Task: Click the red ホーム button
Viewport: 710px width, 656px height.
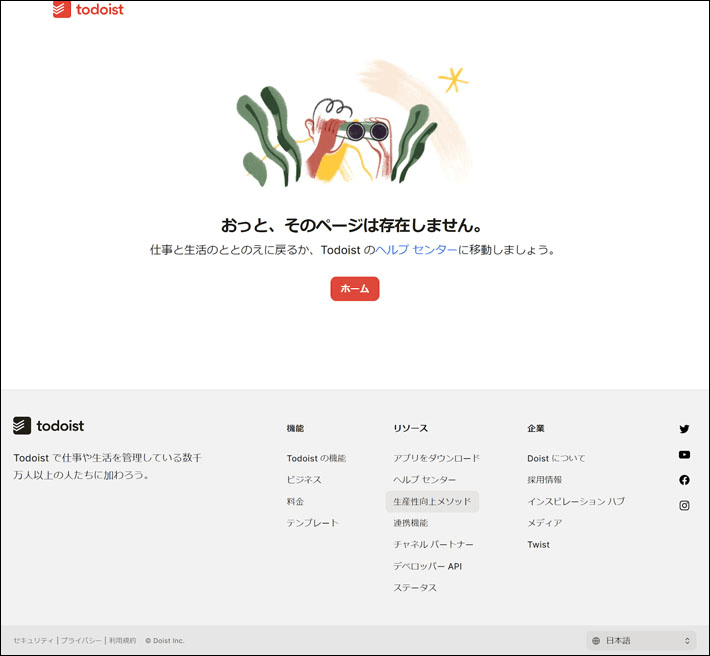Action: [x=355, y=289]
